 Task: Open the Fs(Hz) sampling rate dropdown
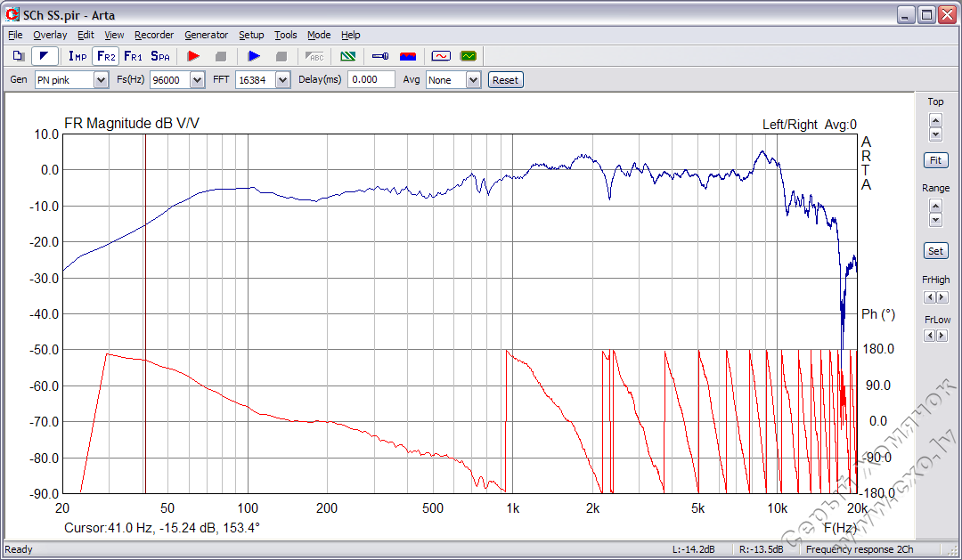[x=197, y=80]
